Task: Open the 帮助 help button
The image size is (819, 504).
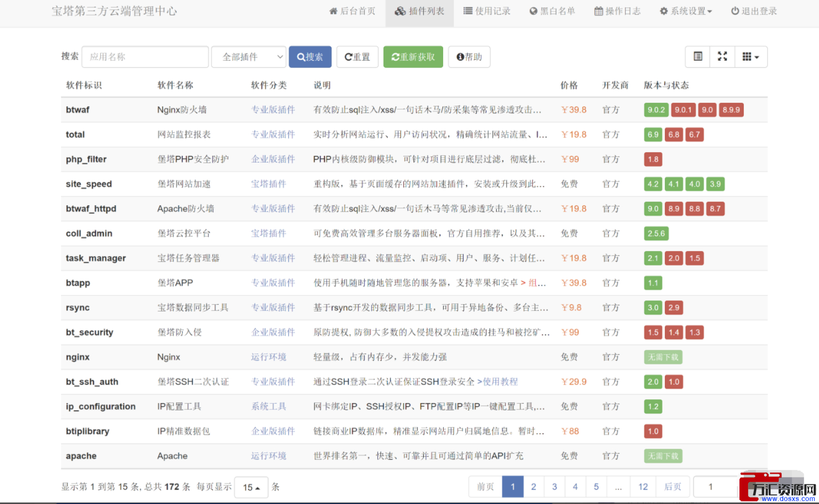Action: click(x=469, y=57)
